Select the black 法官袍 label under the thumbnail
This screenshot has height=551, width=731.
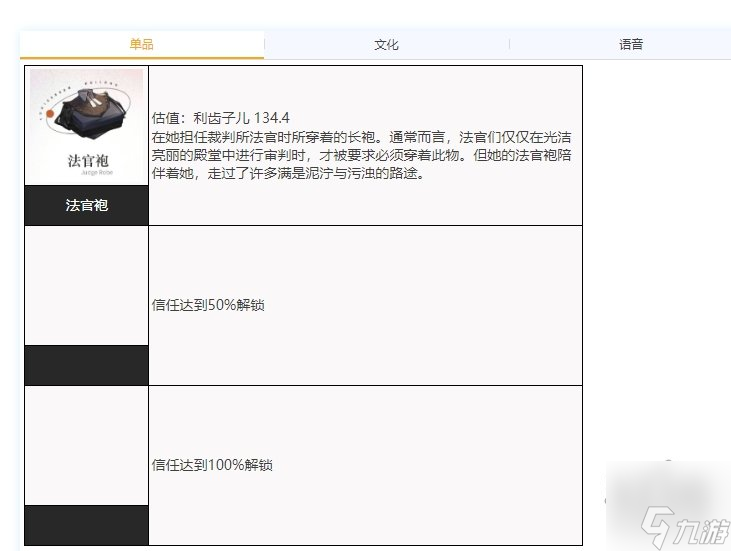point(87,205)
